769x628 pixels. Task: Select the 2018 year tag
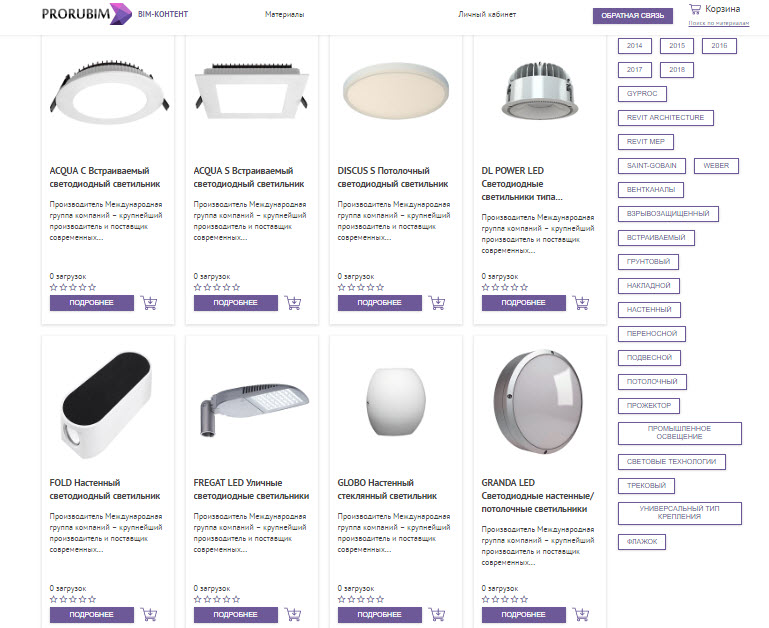(x=677, y=70)
